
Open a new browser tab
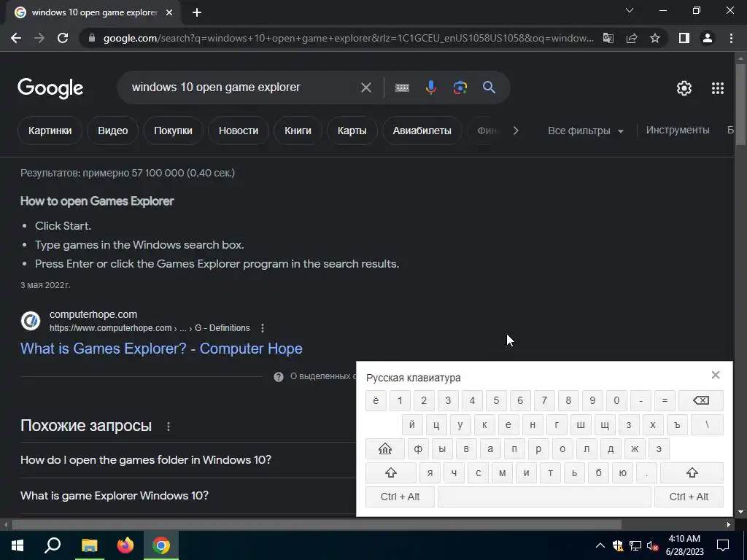tap(197, 13)
